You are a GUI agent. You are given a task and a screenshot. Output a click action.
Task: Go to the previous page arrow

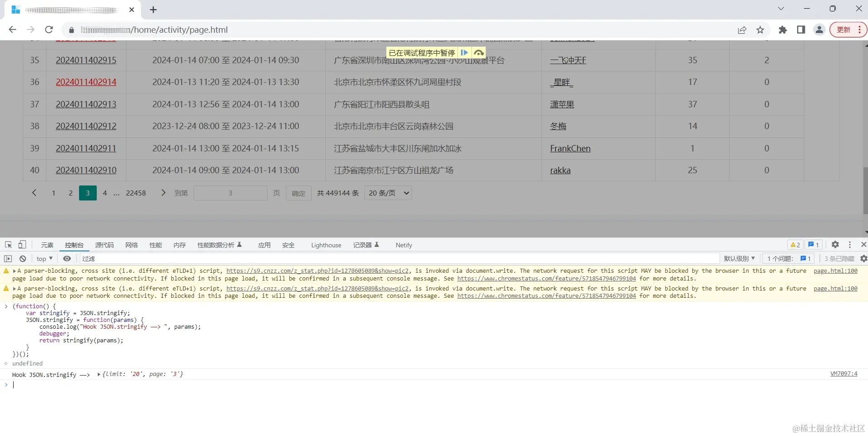pyautogui.click(x=34, y=193)
